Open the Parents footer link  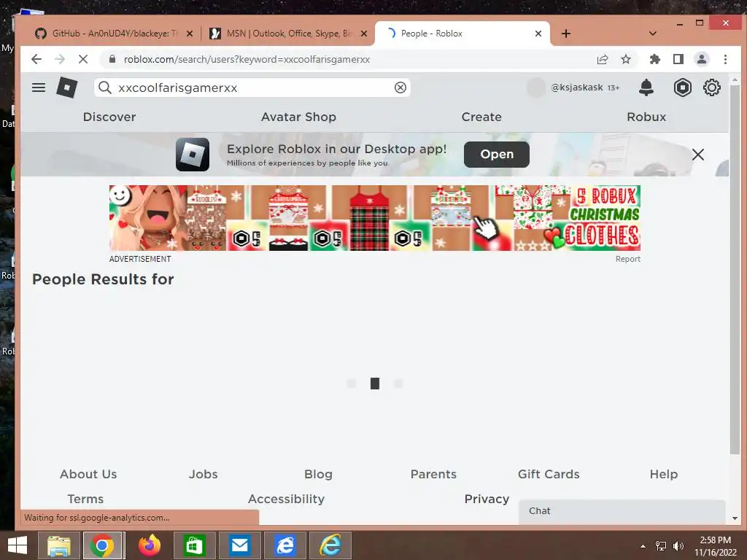[433, 474]
